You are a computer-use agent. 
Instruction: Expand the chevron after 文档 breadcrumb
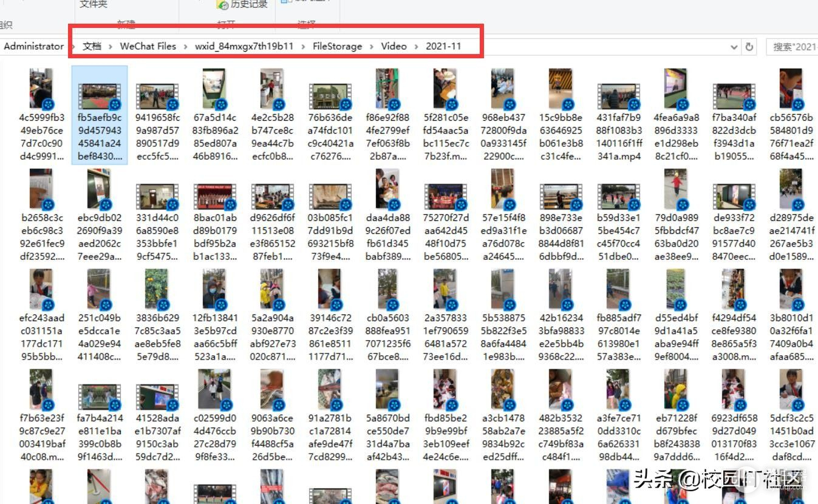click(111, 46)
